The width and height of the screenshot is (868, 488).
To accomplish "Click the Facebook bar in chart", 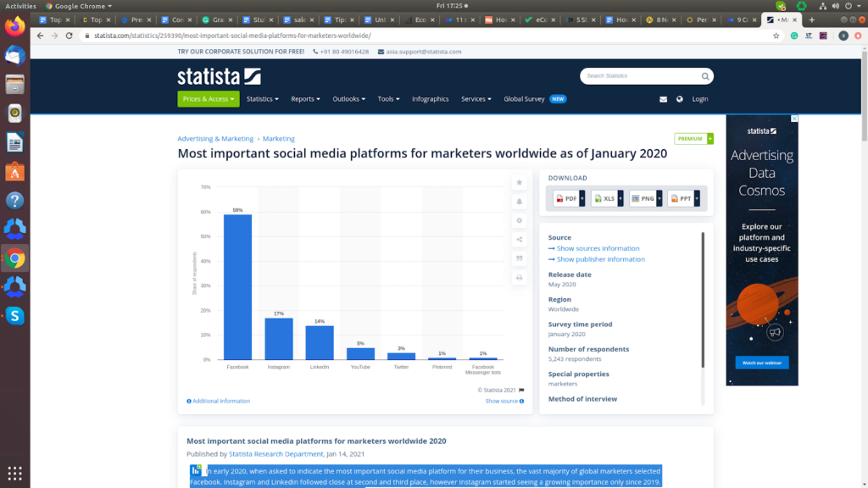I will pyautogui.click(x=237, y=287).
